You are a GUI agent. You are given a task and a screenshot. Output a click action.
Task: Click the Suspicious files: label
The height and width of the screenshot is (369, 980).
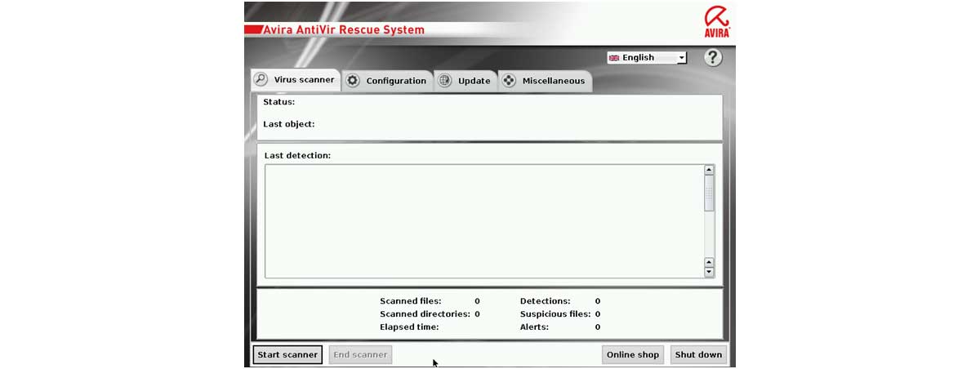point(556,313)
